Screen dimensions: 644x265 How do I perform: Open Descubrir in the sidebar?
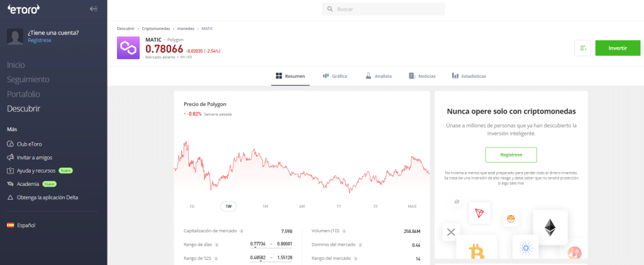[23, 109]
